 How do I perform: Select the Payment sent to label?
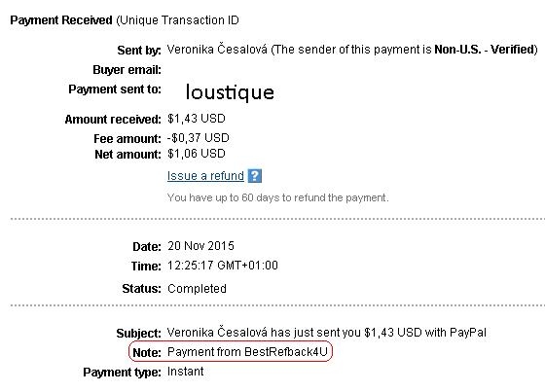point(115,89)
